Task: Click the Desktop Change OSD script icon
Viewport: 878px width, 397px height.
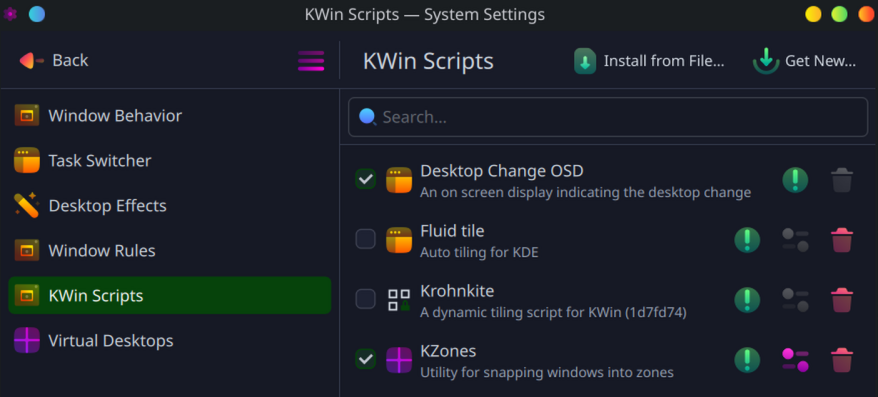Action: point(399,180)
